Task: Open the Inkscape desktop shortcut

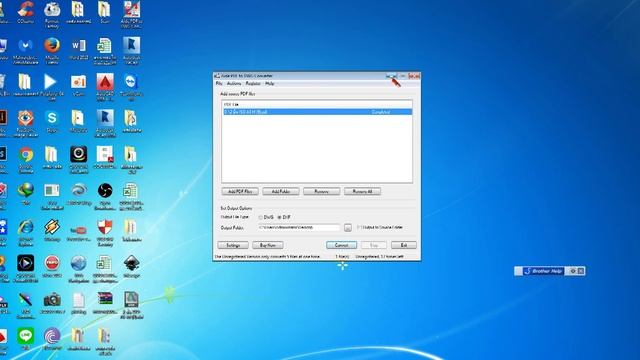Action: tap(131, 264)
